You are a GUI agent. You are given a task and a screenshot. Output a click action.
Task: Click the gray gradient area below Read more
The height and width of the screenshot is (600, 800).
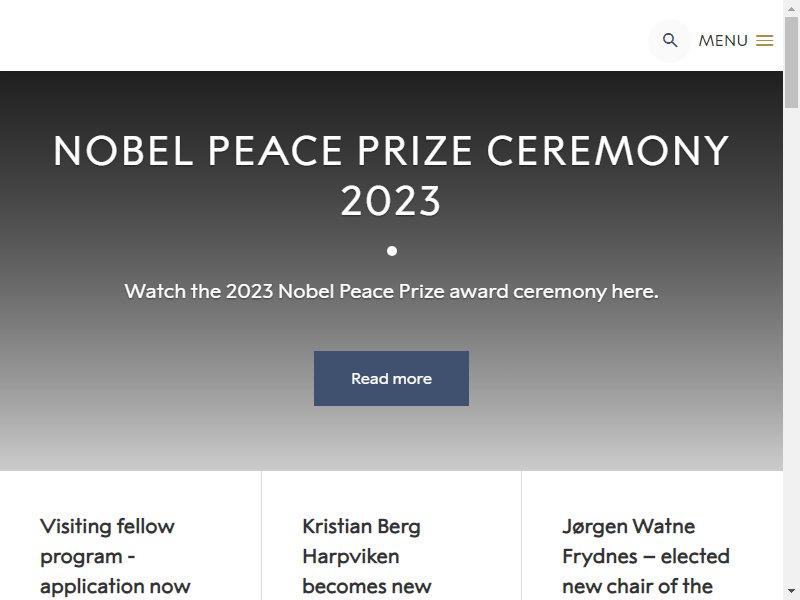coord(391,439)
